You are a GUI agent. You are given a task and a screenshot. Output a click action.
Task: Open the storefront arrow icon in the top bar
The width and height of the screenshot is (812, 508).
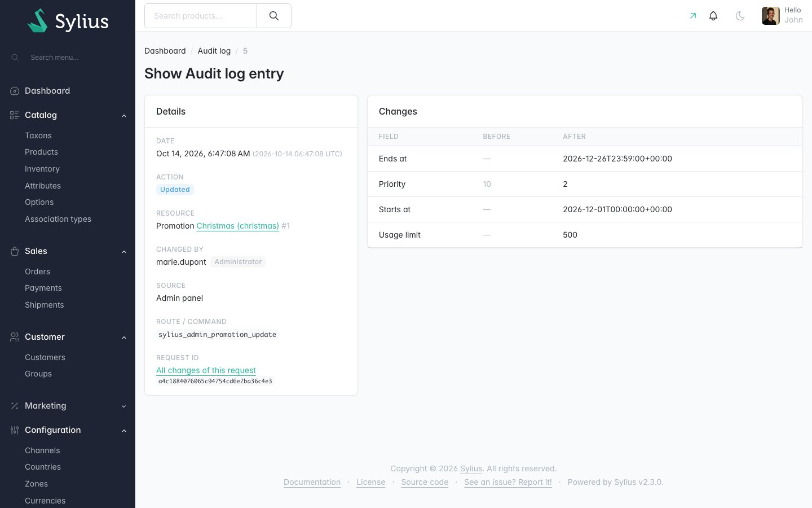click(x=693, y=16)
